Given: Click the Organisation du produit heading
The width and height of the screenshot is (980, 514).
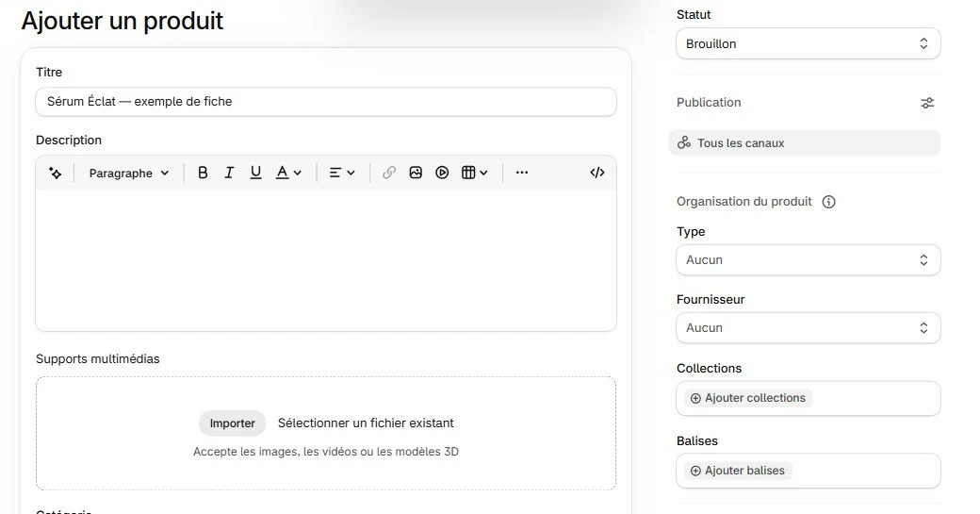Looking at the screenshot, I should (x=743, y=201).
